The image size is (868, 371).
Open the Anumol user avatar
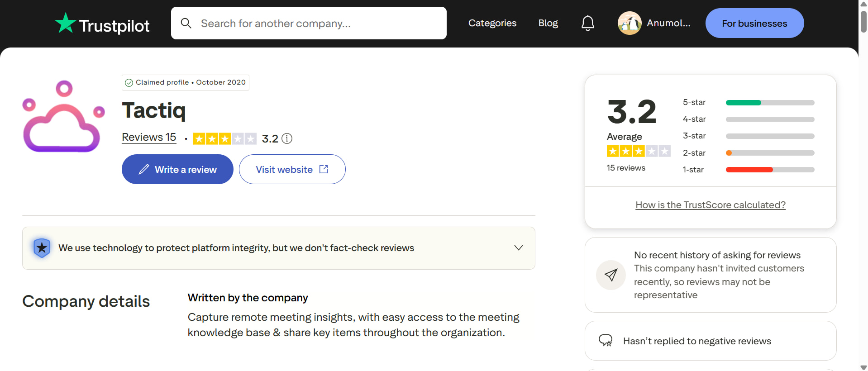pos(630,23)
